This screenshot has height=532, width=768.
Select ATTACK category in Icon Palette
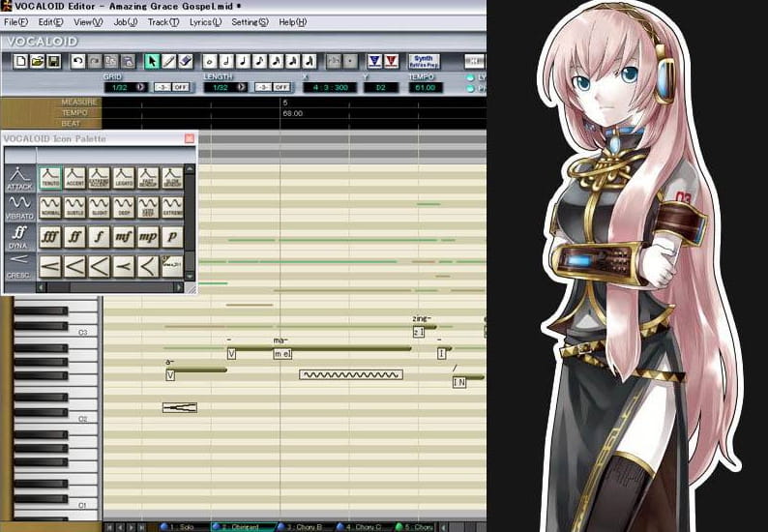(x=20, y=178)
